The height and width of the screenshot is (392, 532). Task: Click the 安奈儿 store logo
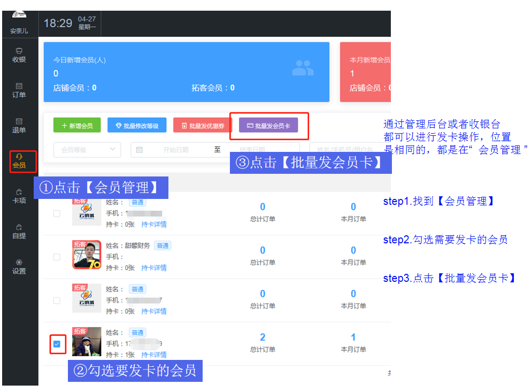19,14
